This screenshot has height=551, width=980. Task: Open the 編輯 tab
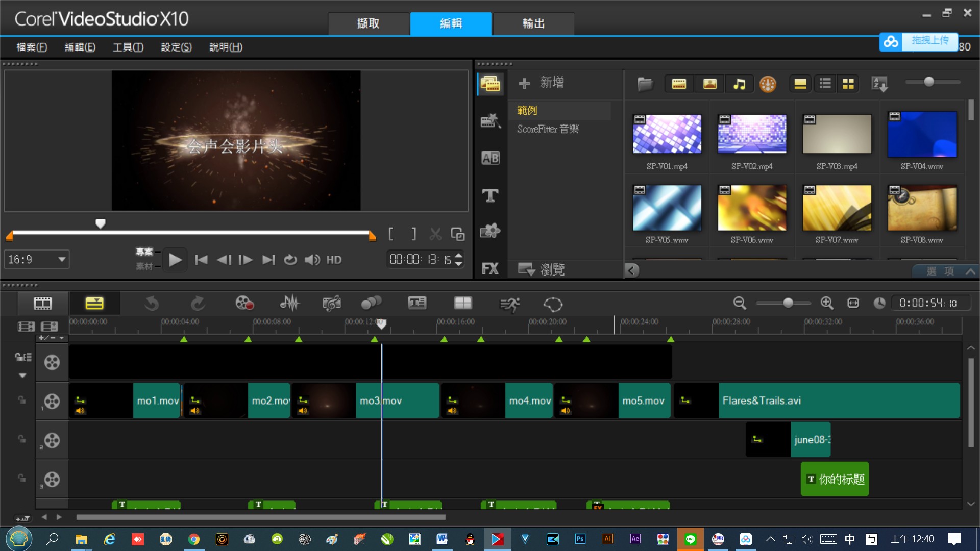[x=451, y=23]
